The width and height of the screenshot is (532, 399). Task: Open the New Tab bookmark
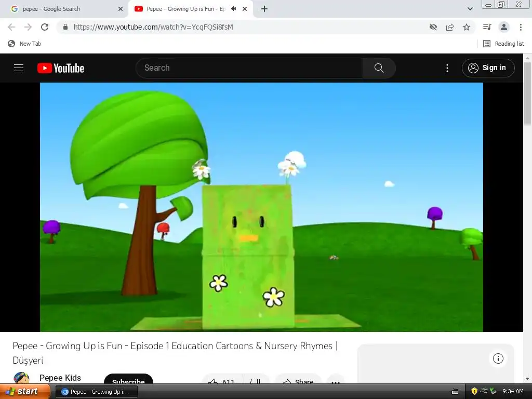(24, 44)
